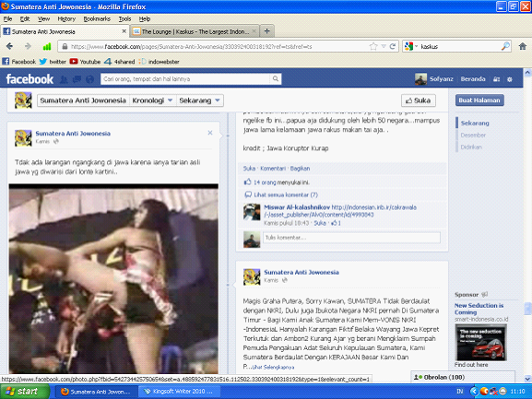Open Windows start button
The width and height of the screenshot is (532, 399).
click(x=24, y=392)
